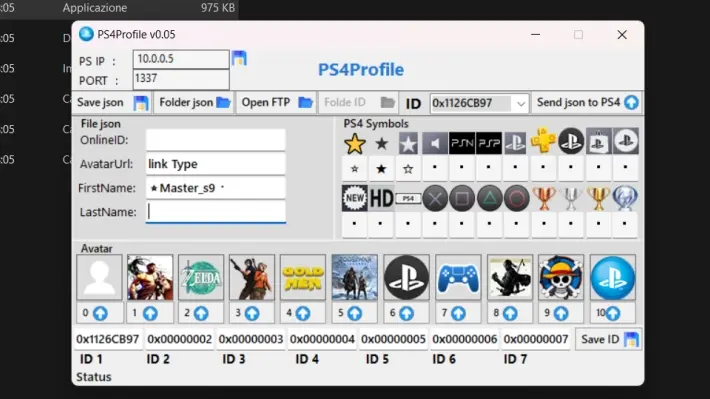Select the circle button symbol

(x=516, y=198)
